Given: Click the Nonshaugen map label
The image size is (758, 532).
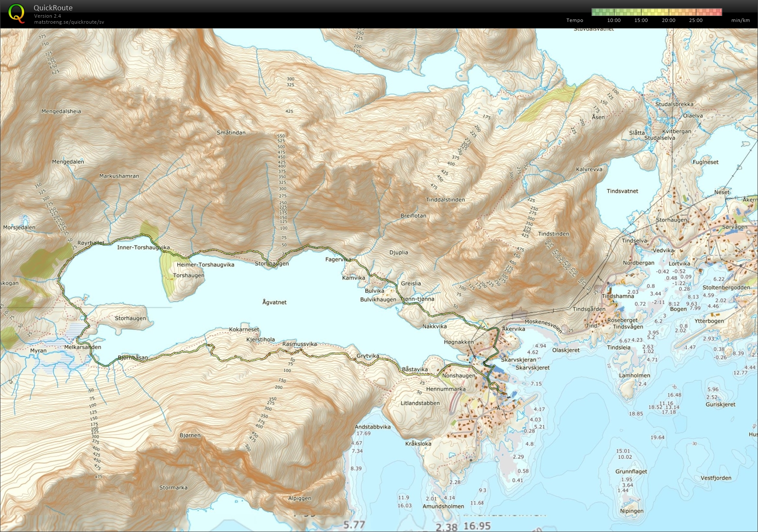Looking at the screenshot, I should click(459, 376).
